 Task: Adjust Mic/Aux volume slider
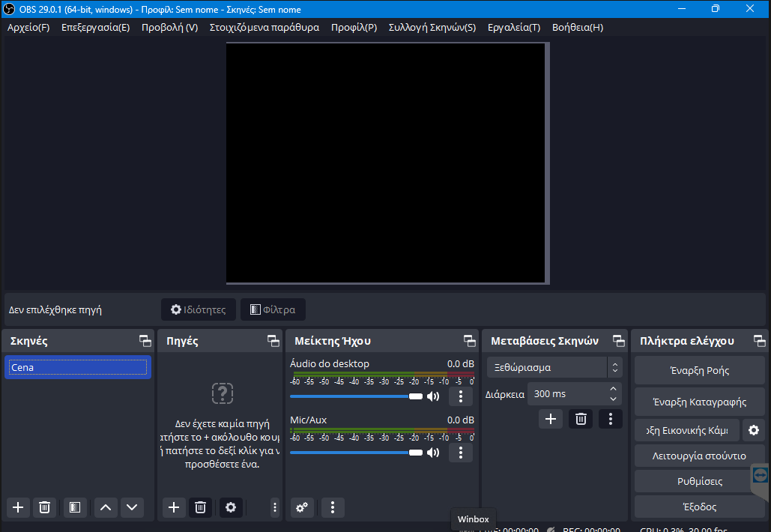coord(357,453)
